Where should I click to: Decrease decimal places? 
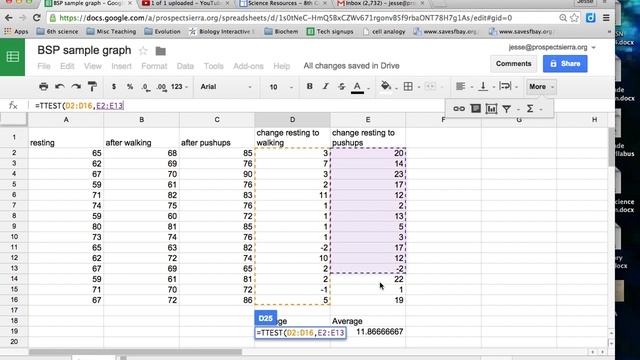pyautogui.click(x=145, y=87)
